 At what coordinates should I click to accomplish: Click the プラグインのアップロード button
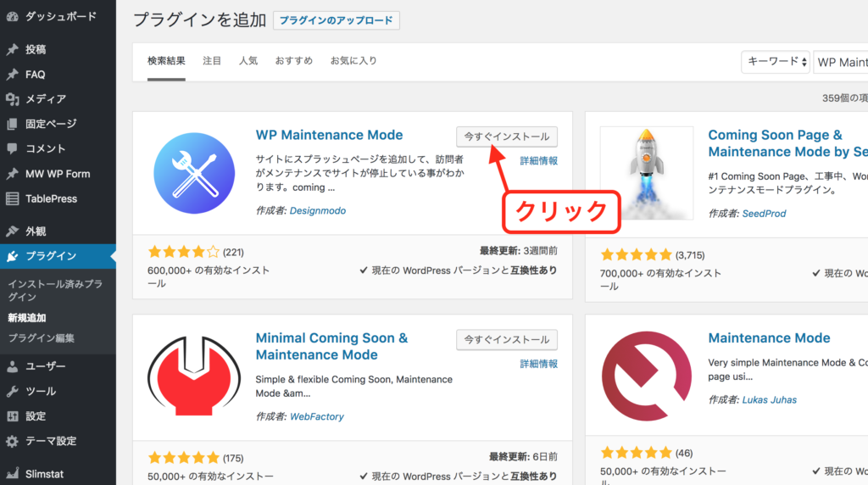[x=336, y=20]
